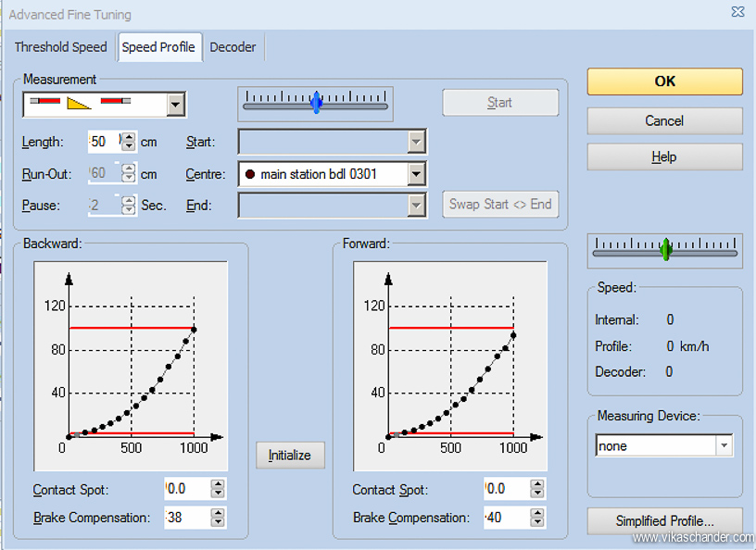Screen dimensions: 756x550
Task: Click the green speed slider handle
Action: tap(665, 248)
